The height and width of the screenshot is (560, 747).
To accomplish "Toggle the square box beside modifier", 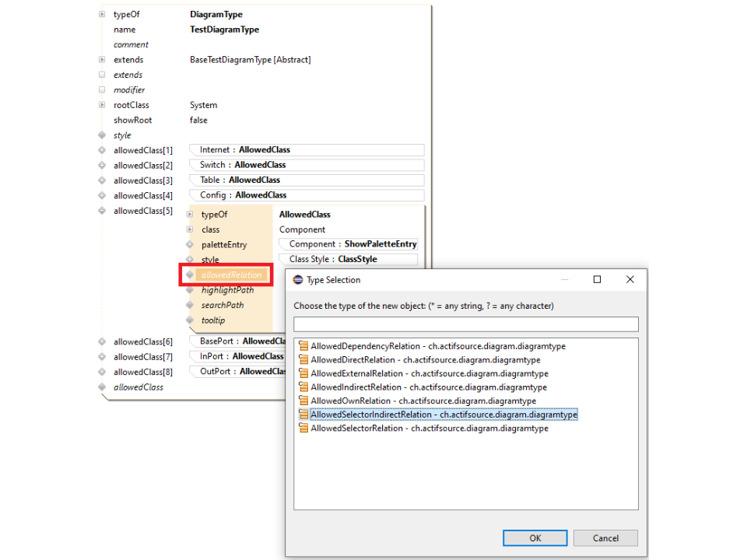I will (x=102, y=90).
